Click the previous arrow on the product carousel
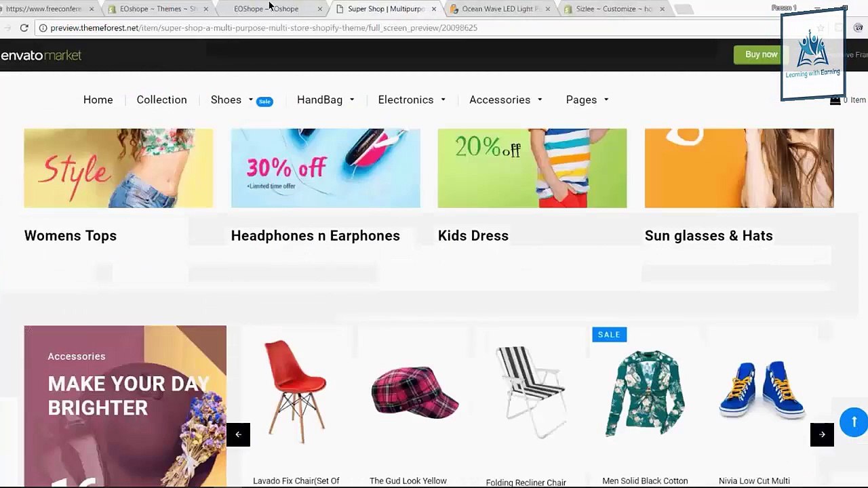The image size is (868, 488). (238, 434)
